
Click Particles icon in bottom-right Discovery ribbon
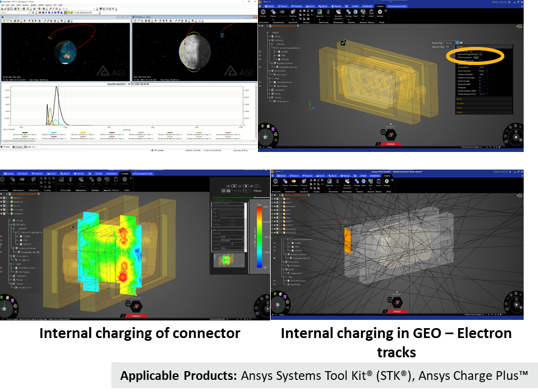pyautogui.click(x=304, y=181)
